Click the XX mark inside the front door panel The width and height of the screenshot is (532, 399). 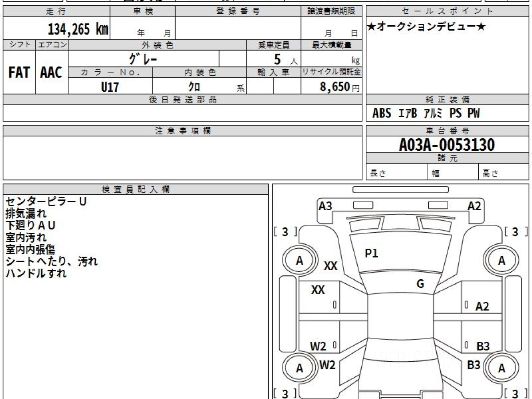pyautogui.click(x=318, y=290)
